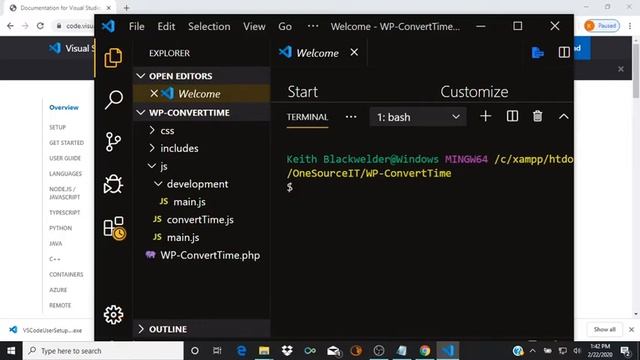Close Welcome in Open Editors list
Viewport: 640px width, 360px height.
click(154, 93)
